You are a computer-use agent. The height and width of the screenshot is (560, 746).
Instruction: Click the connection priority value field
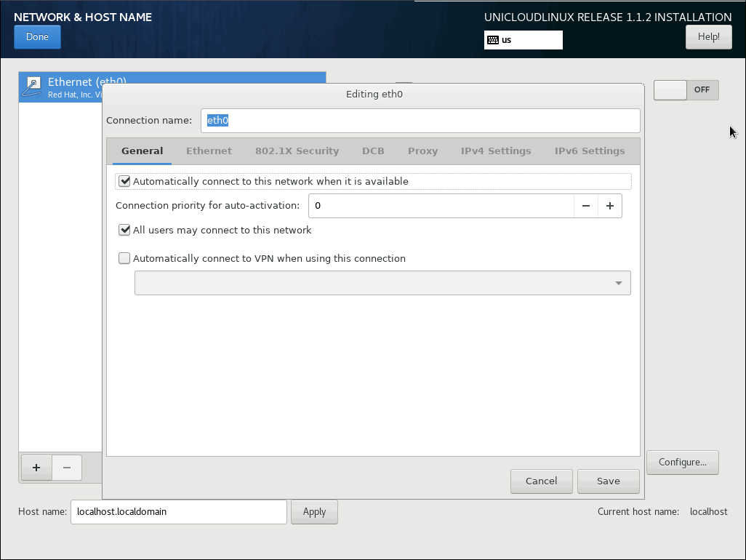pos(441,206)
